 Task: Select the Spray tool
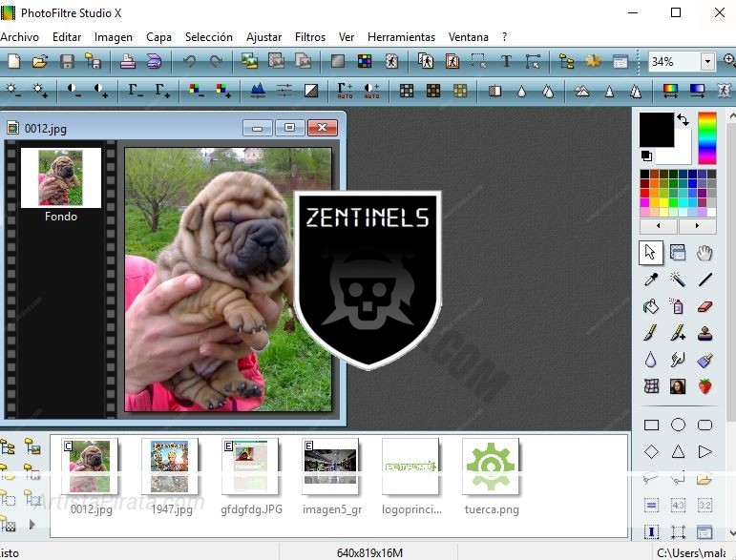click(x=678, y=307)
